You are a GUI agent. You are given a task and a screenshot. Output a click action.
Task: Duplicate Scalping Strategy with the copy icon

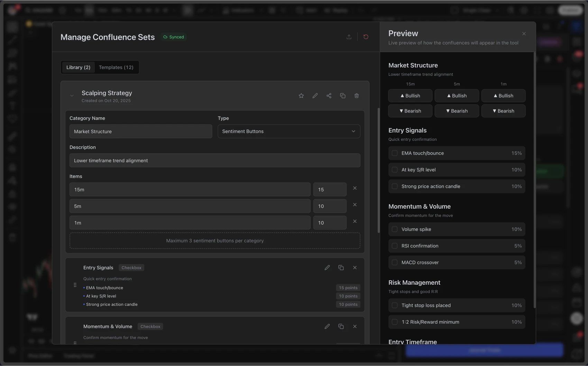(x=343, y=95)
